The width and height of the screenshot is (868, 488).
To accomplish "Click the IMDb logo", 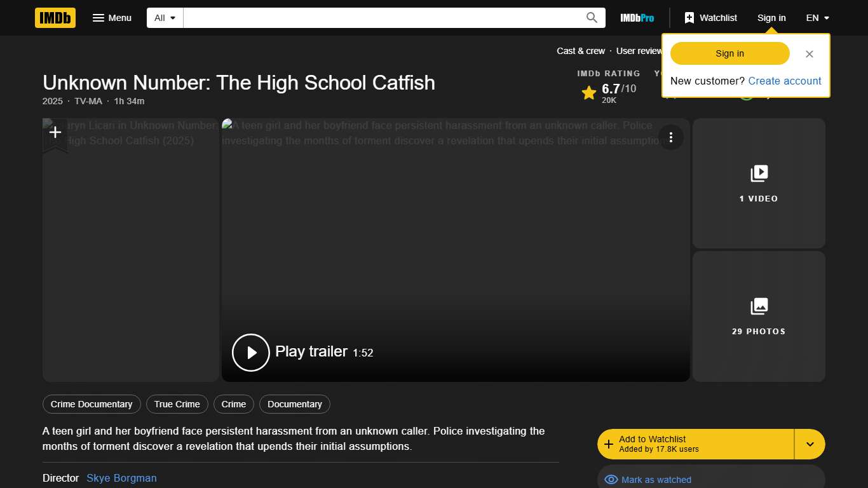I will coord(55,18).
